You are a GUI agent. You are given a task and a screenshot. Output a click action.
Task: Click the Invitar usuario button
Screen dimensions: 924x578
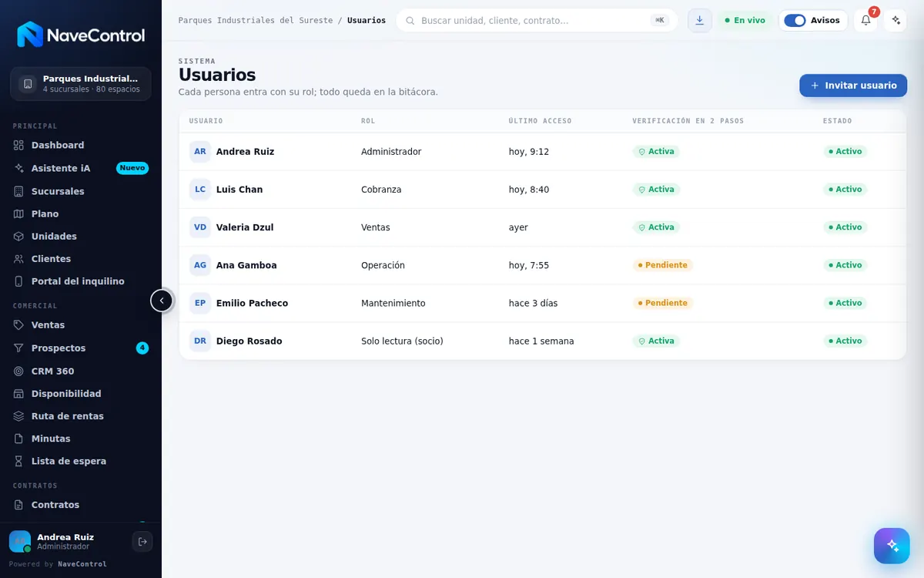[853, 86]
